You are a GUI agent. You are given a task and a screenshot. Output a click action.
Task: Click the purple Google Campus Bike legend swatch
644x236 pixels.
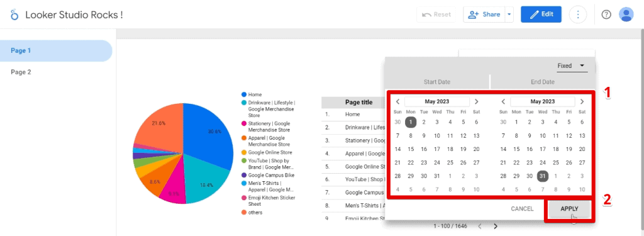point(244,175)
